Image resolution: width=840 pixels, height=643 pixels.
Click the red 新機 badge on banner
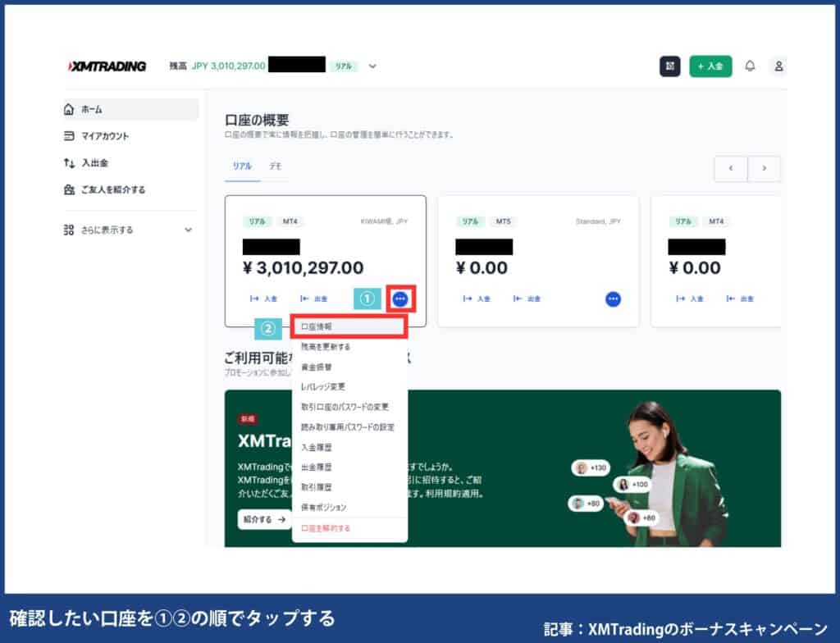(248, 419)
